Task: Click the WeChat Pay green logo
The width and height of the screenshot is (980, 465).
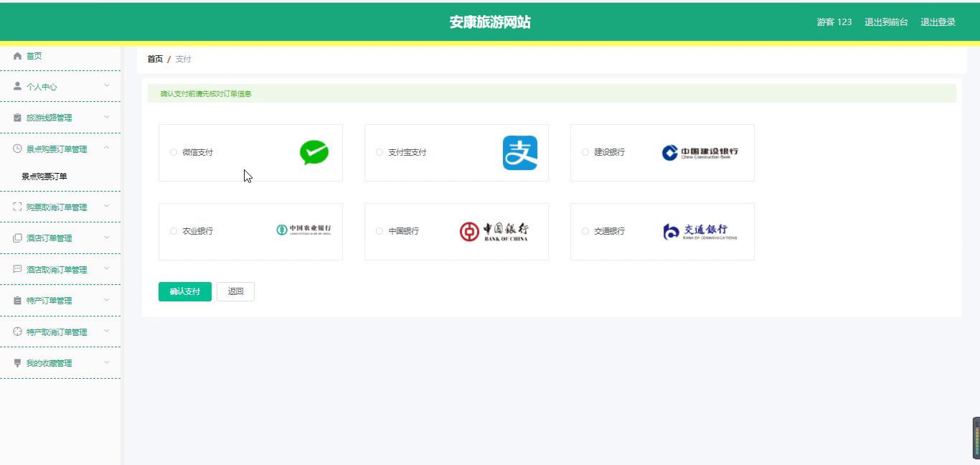Action: coord(314,152)
